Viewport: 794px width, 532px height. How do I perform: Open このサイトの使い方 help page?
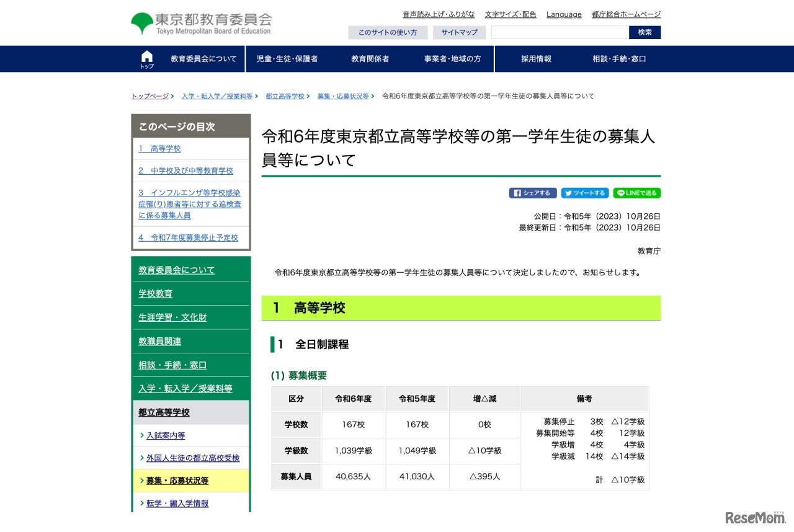pos(388,32)
